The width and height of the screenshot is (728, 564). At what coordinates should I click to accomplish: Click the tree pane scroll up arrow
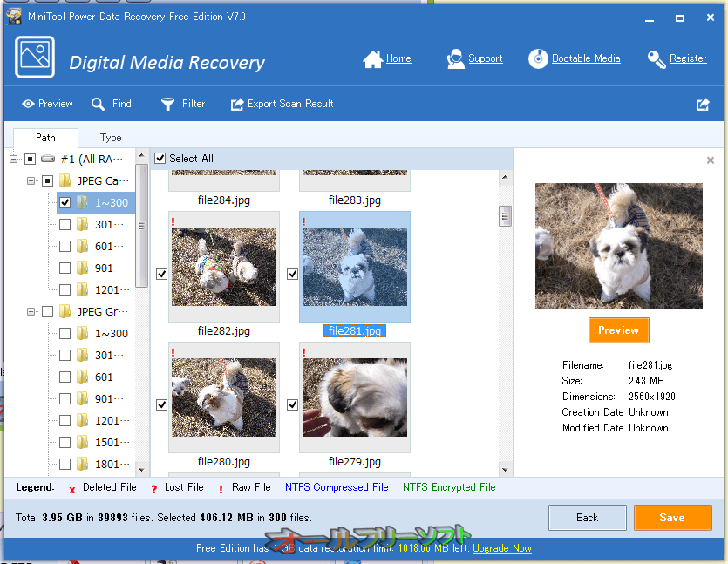[x=141, y=155]
